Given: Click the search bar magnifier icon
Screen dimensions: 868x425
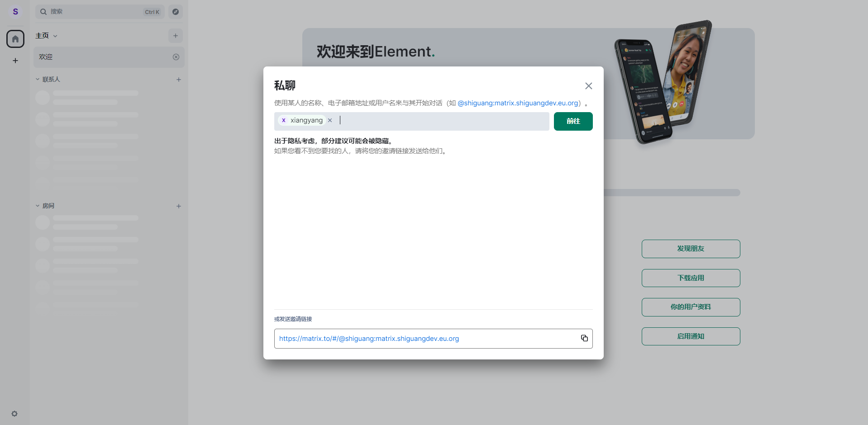Looking at the screenshot, I should [x=43, y=12].
